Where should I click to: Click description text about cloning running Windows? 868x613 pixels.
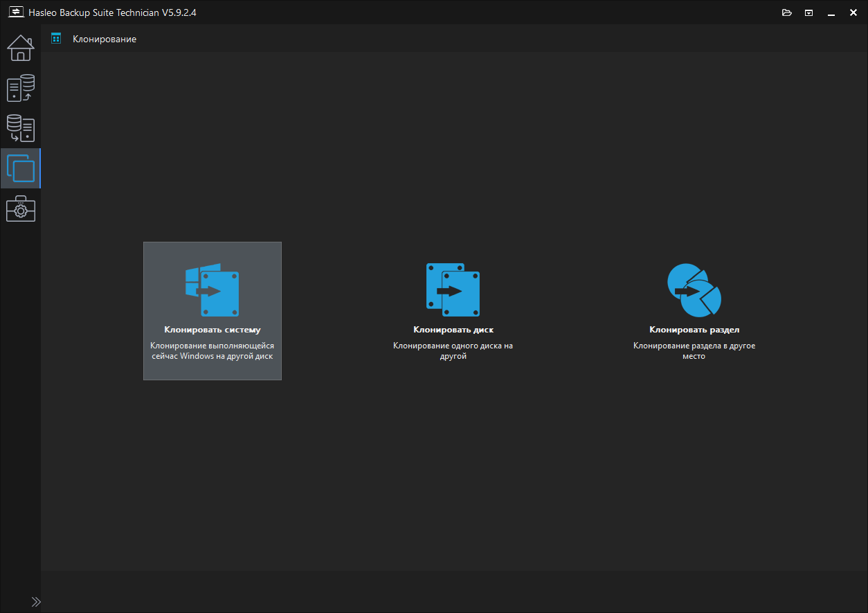click(x=213, y=351)
